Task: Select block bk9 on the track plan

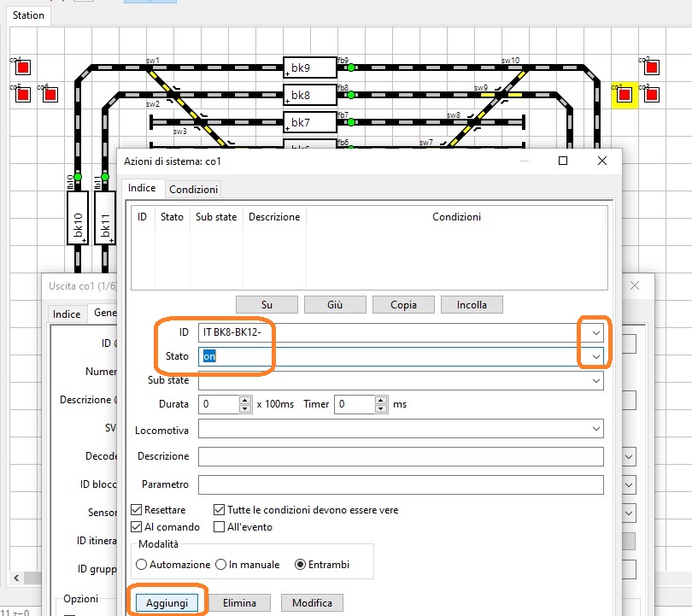Action: point(309,67)
